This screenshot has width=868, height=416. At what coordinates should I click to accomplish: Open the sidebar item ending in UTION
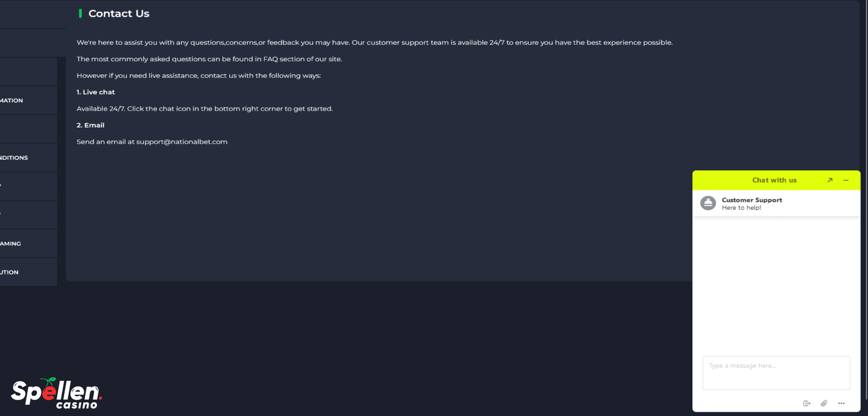pyautogui.click(x=28, y=272)
